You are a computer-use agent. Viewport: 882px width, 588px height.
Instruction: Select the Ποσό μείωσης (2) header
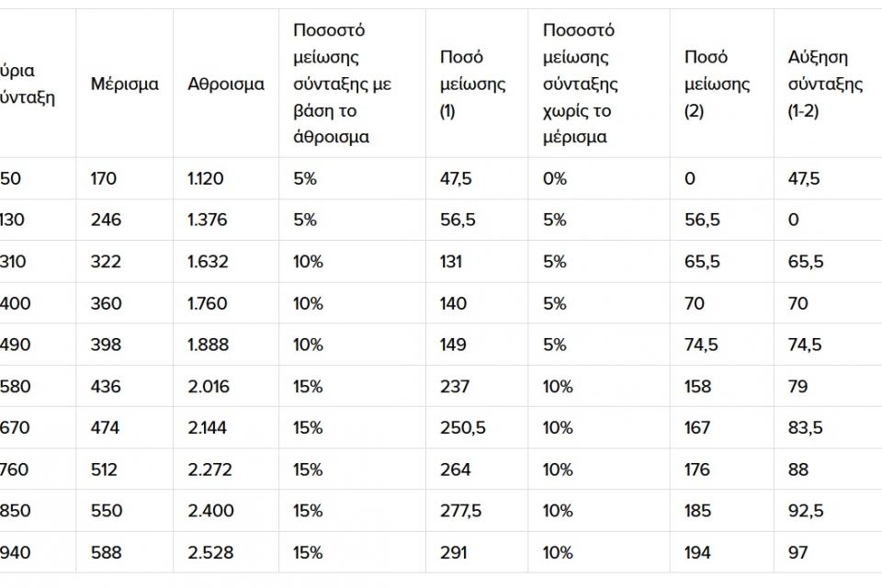(x=717, y=85)
